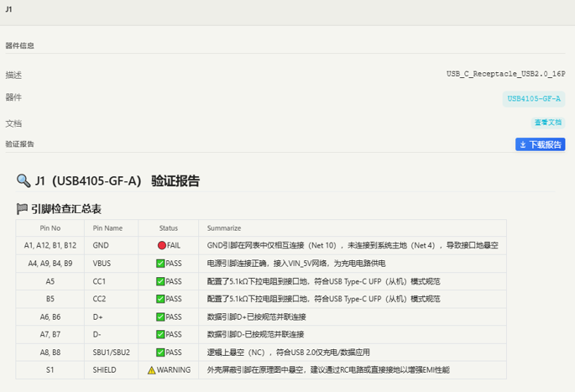Click the SHIELD pin name cell
Image resolution: width=575 pixels, height=392 pixels.
111,370
